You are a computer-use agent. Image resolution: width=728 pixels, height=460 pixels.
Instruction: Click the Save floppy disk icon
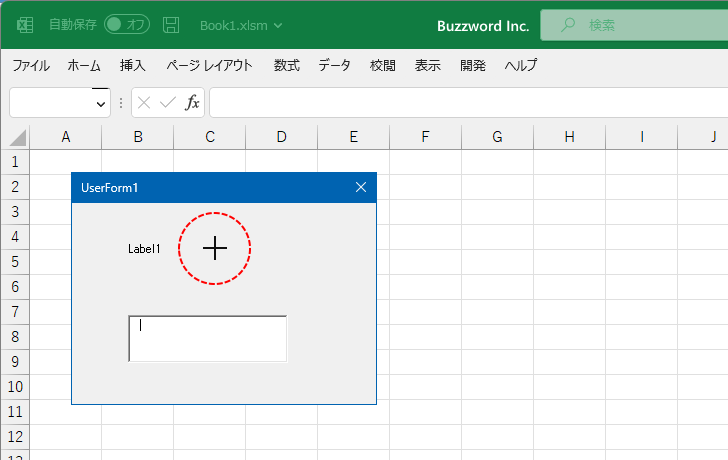[171, 25]
